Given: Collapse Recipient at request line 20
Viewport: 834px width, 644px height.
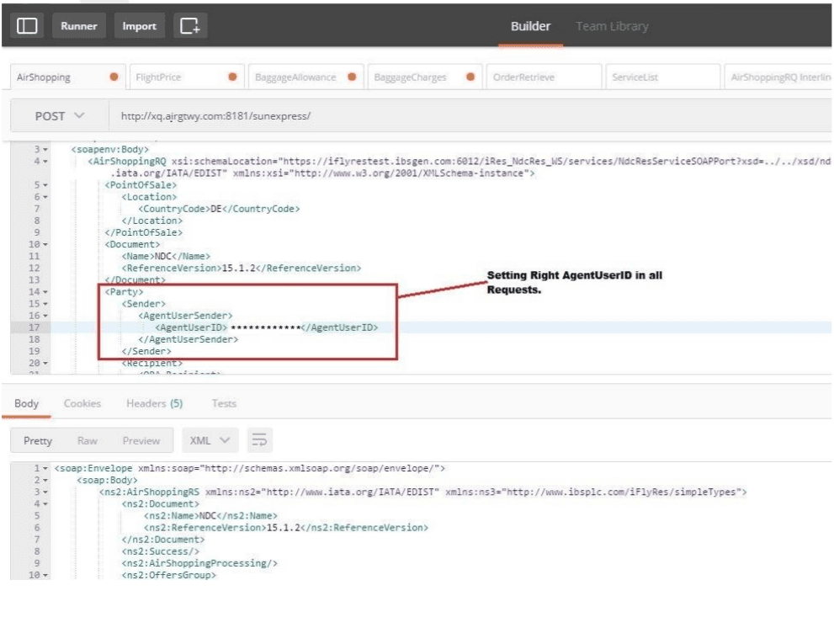Looking at the screenshot, I should 45,363.
